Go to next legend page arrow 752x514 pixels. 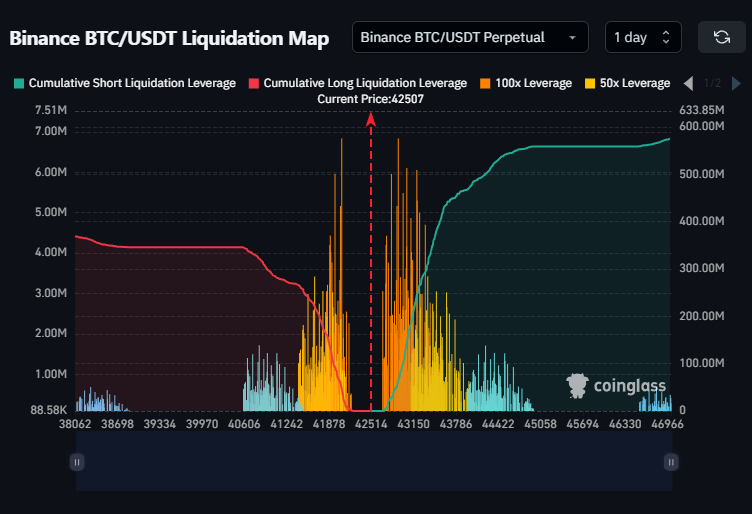(736, 83)
